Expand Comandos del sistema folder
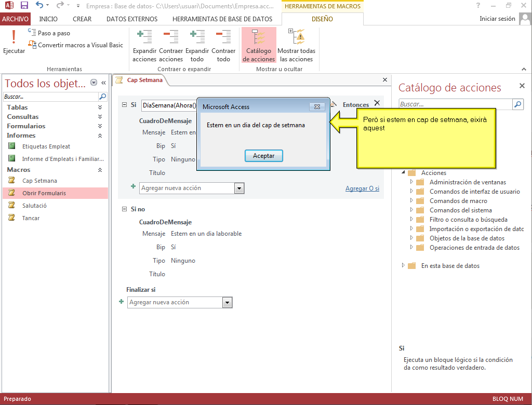 (411, 210)
